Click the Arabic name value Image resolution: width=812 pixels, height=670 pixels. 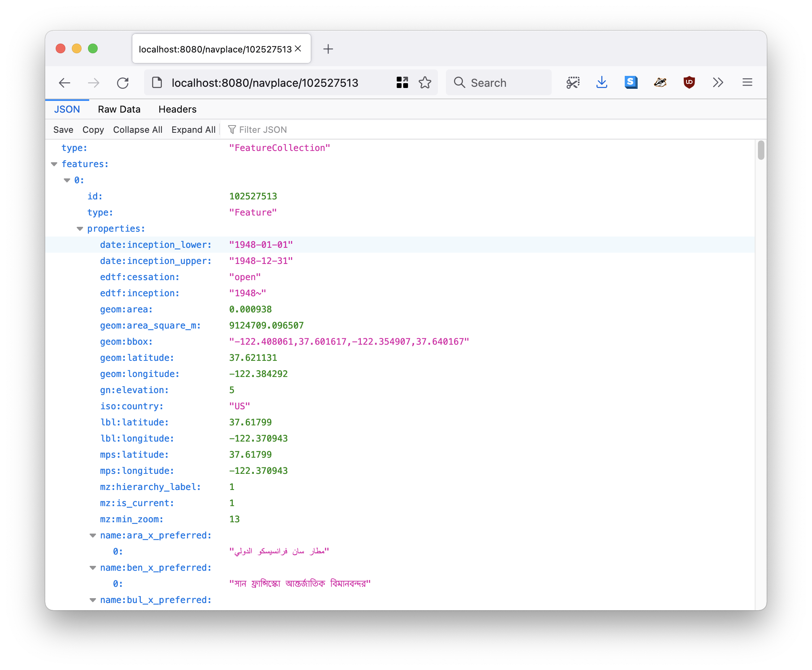pos(279,551)
